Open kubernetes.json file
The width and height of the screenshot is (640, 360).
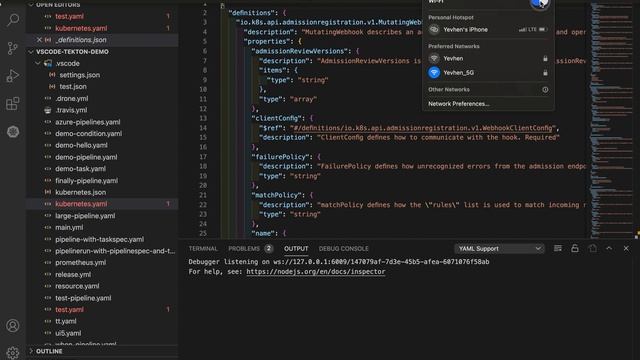tap(102, 192)
